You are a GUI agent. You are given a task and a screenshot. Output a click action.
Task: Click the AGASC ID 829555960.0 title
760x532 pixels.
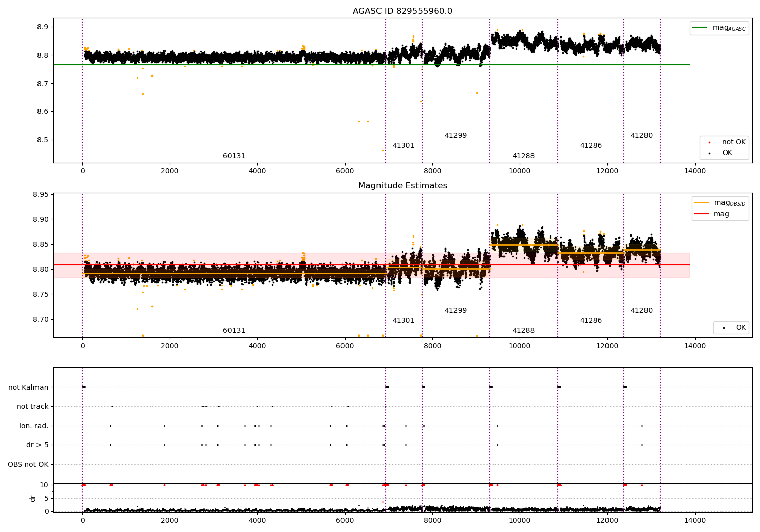403,11
